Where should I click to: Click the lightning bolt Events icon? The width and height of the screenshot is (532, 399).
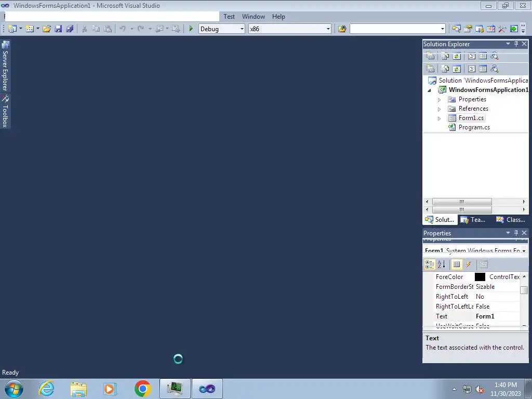[x=468, y=264]
